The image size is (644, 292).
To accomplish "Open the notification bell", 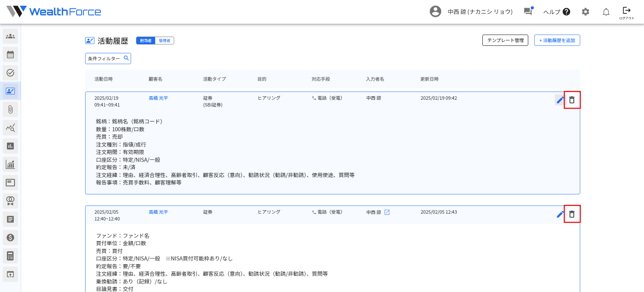I will [x=606, y=12].
